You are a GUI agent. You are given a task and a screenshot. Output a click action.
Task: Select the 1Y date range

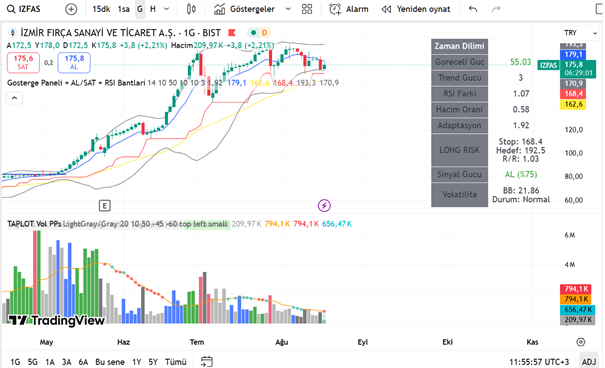(137, 362)
